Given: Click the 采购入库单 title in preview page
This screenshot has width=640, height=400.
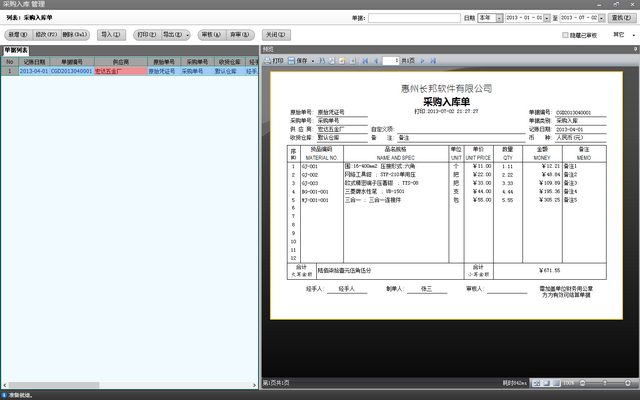Looking at the screenshot, I should [446, 102].
